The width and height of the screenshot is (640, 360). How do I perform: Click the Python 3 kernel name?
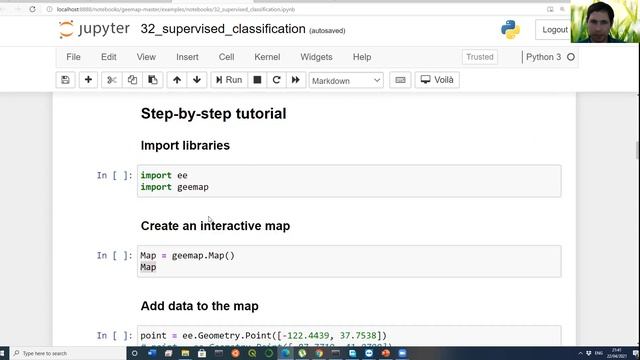coord(543,57)
